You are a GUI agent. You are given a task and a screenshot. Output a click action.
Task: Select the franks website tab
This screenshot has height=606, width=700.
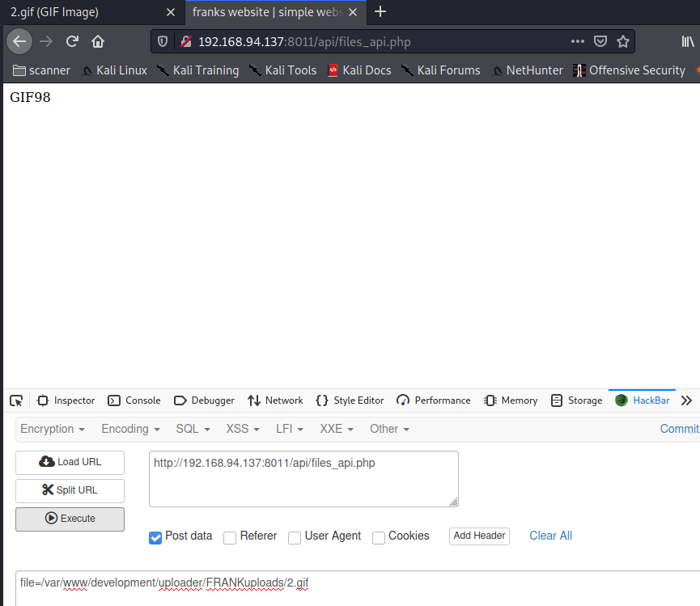(x=275, y=12)
